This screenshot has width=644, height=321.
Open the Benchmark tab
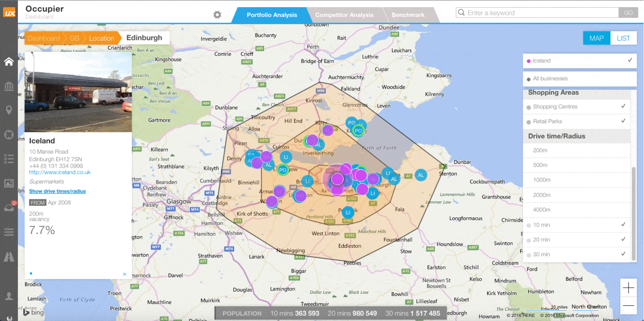[x=408, y=15]
